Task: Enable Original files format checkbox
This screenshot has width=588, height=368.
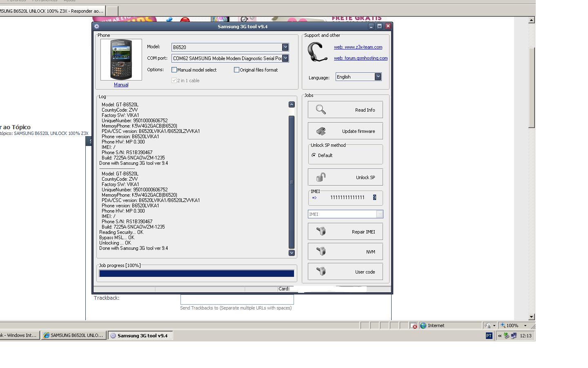Action: click(x=236, y=70)
